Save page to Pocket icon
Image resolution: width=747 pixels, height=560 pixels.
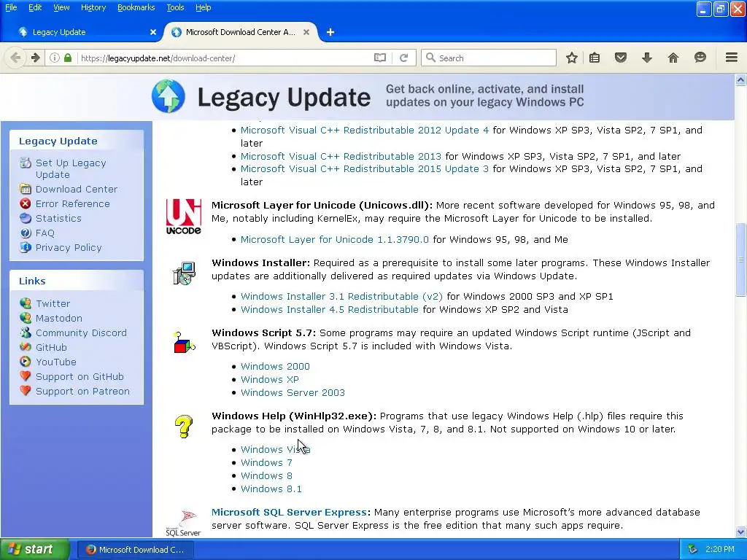pos(620,58)
